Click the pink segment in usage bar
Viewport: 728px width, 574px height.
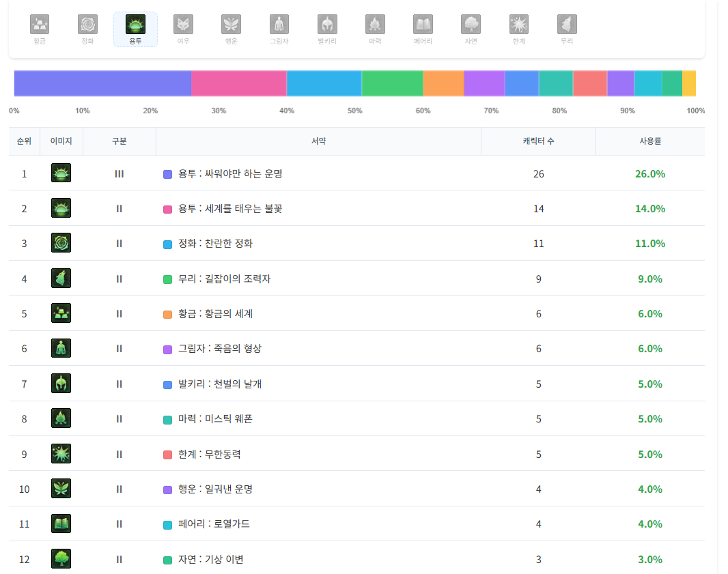(x=238, y=83)
